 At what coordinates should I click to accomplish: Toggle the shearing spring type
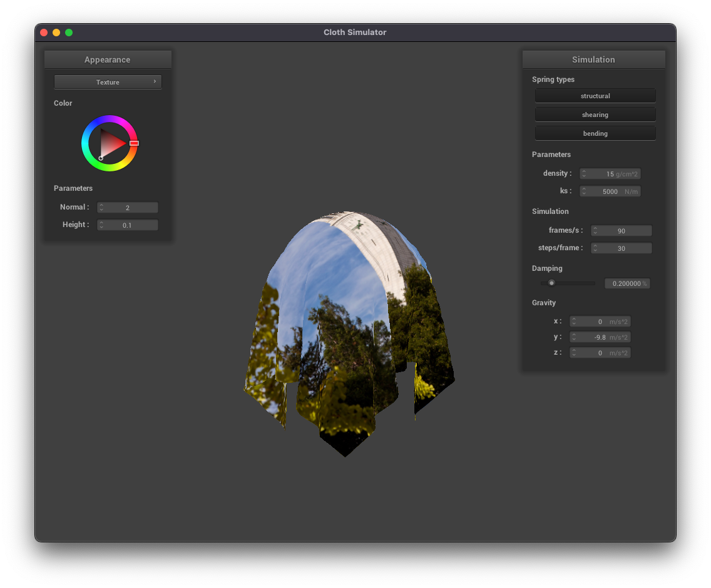point(595,114)
